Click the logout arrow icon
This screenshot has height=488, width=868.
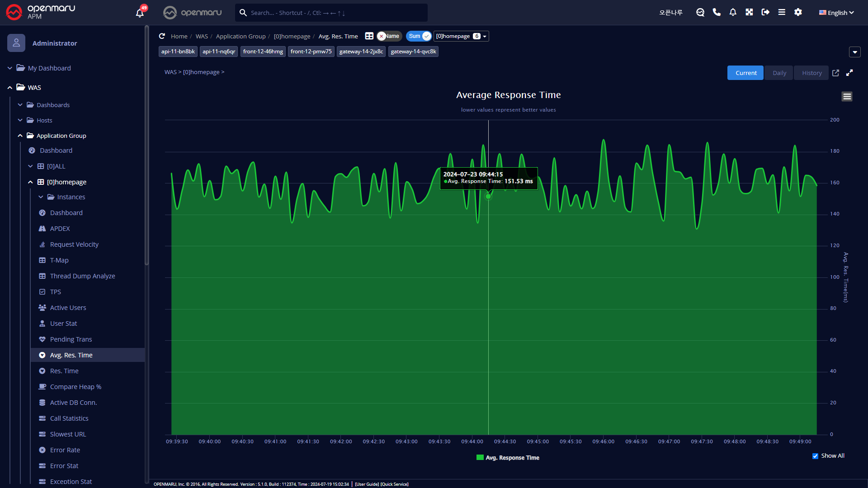(x=765, y=12)
